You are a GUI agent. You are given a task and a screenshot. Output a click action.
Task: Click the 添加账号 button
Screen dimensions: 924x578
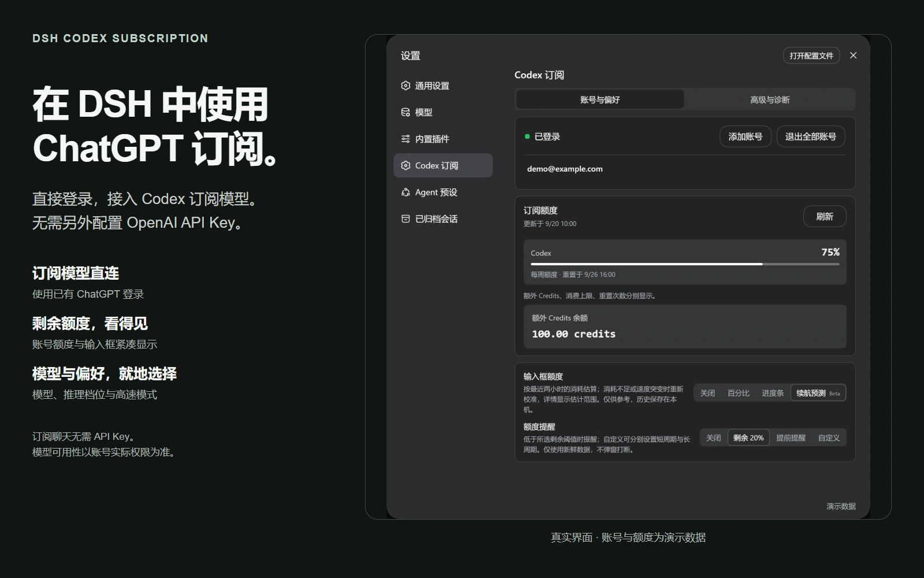coord(745,136)
